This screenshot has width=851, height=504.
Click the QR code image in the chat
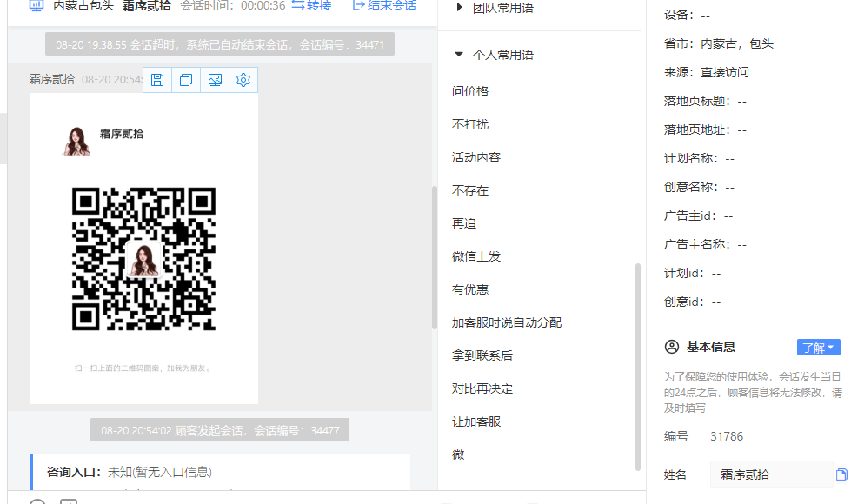143,259
